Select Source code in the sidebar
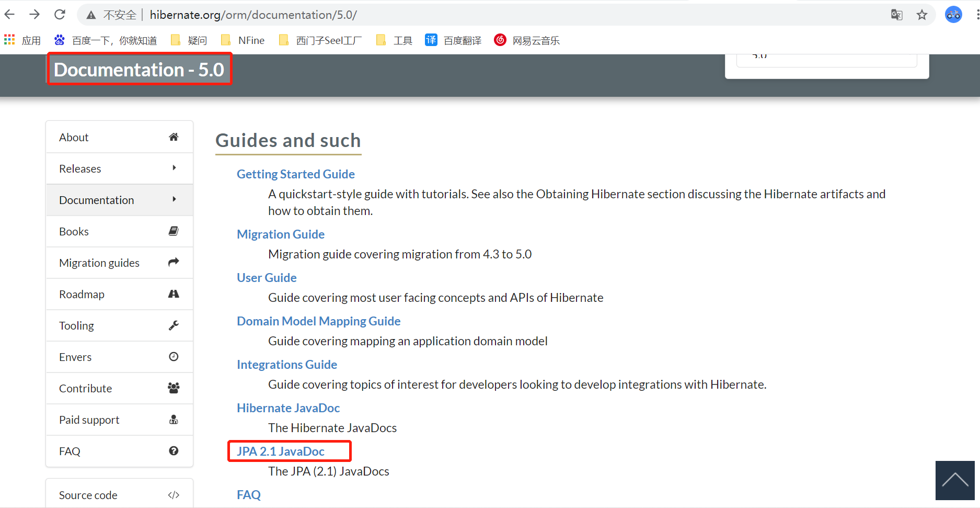This screenshot has width=980, height=508. 120,494
